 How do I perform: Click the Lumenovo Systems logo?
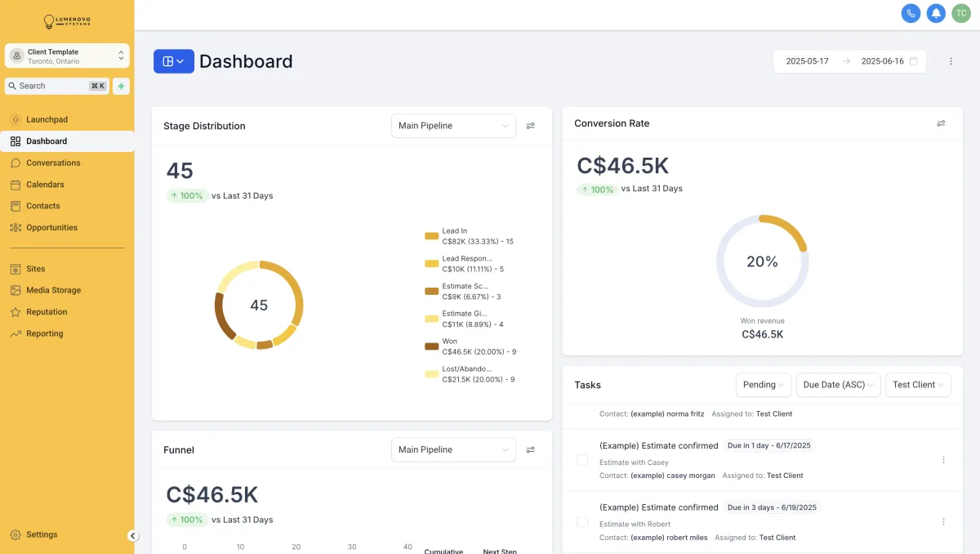(x=67, y=21)
